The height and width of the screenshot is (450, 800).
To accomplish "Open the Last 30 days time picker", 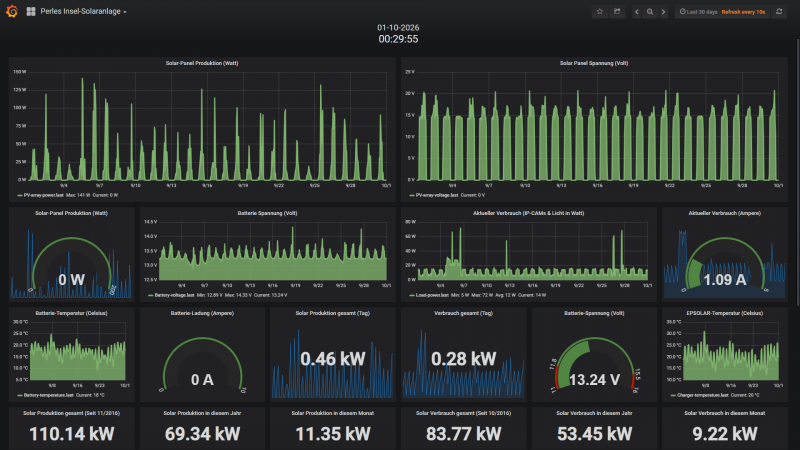I will 698,12.
